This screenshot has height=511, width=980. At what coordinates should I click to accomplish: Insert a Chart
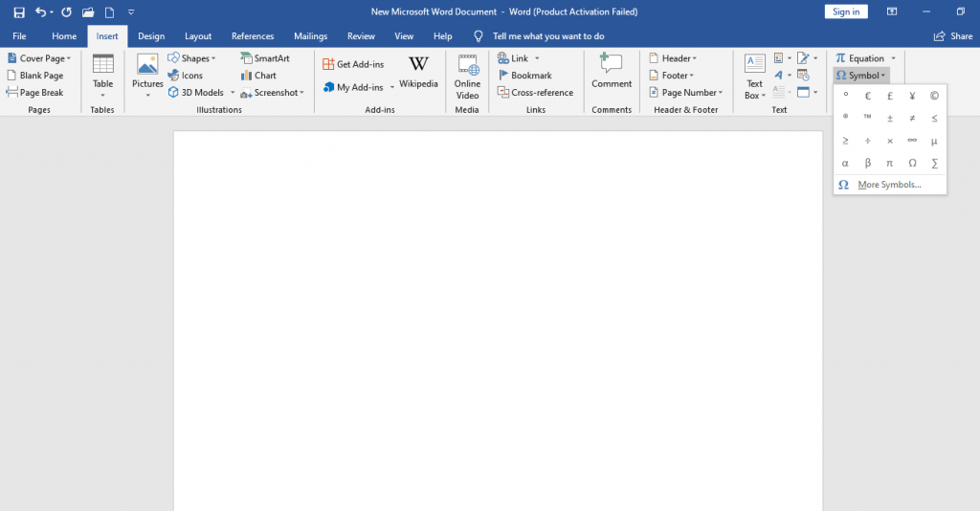[258, 76]
